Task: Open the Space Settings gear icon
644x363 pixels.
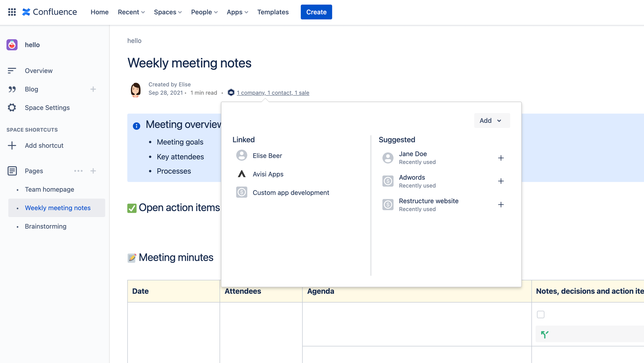Action: (12, 108)
